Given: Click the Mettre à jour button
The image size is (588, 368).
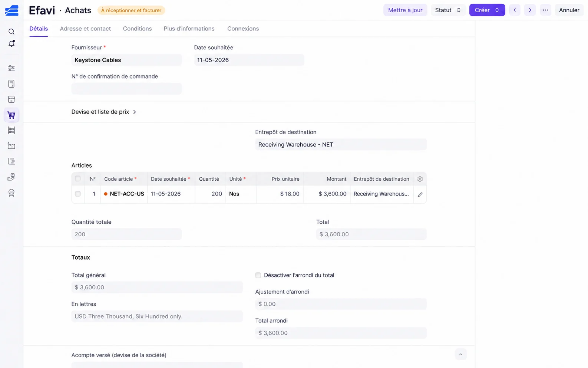Looking at the screenshot, I should pos(405,10).
